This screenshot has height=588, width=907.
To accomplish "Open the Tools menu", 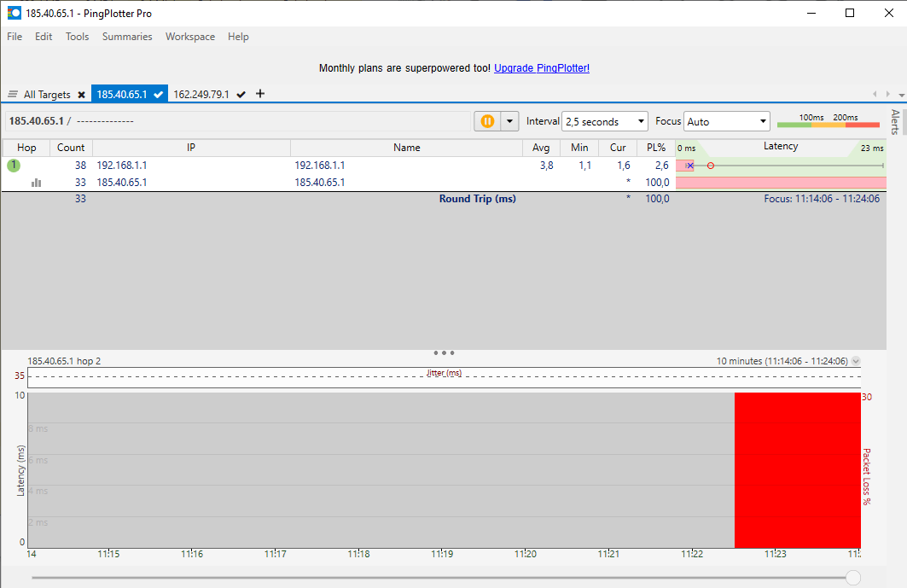I will [x=77, y=37].
